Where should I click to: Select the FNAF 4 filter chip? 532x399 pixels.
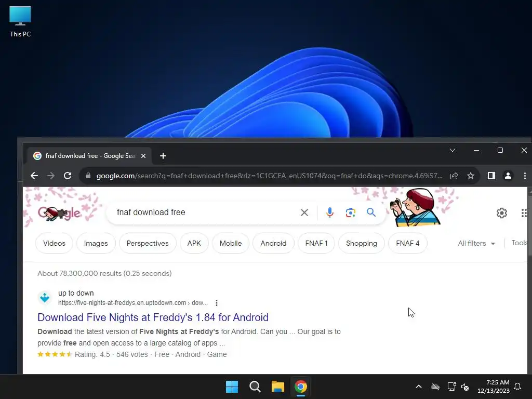(x=407, y=243)
